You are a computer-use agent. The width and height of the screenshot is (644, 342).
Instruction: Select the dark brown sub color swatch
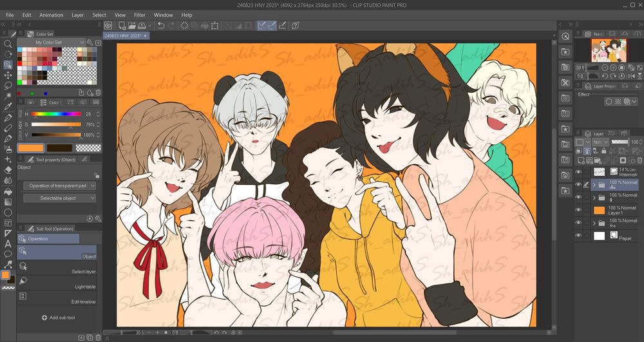click(x=59, y=148)
